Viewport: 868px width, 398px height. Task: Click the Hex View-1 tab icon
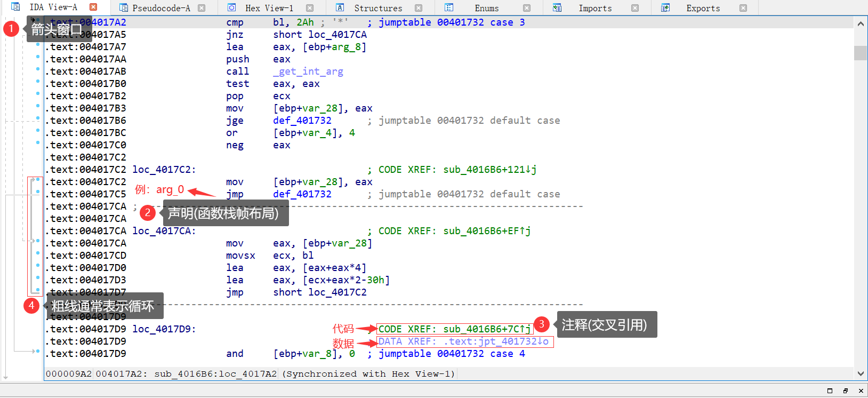[x=232, y=7]
